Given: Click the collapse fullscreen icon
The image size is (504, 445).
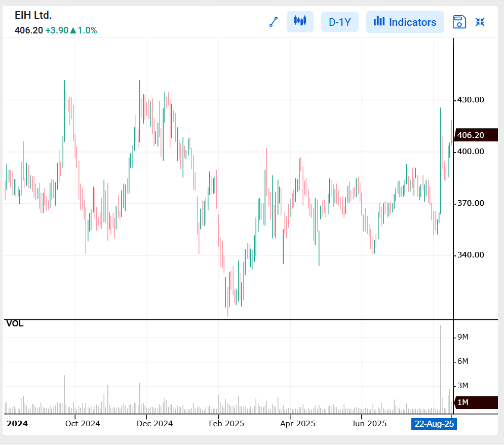Looking at the screenshot, I should point(480,22).
